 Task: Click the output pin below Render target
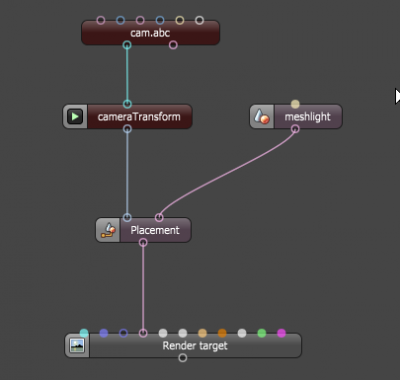coord(182,358)
